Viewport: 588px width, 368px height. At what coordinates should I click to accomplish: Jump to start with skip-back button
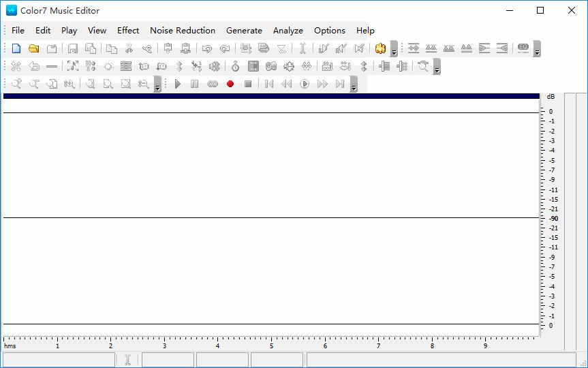269,84
